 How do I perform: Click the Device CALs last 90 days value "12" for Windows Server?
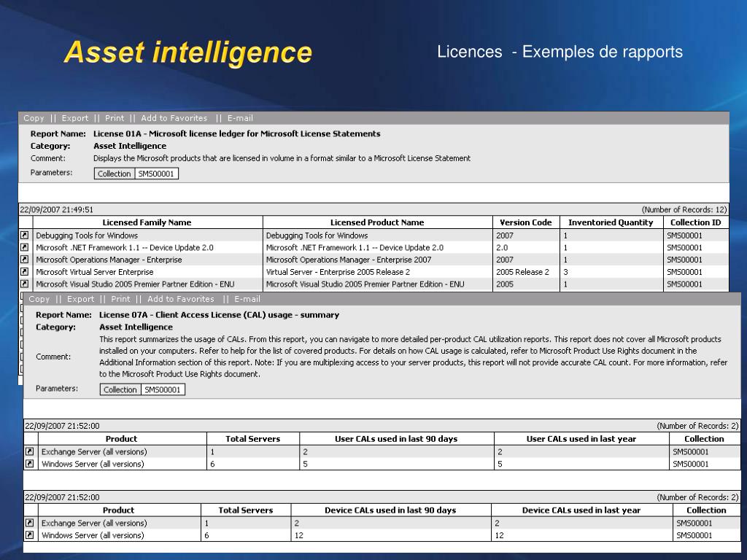pos(299,535)
